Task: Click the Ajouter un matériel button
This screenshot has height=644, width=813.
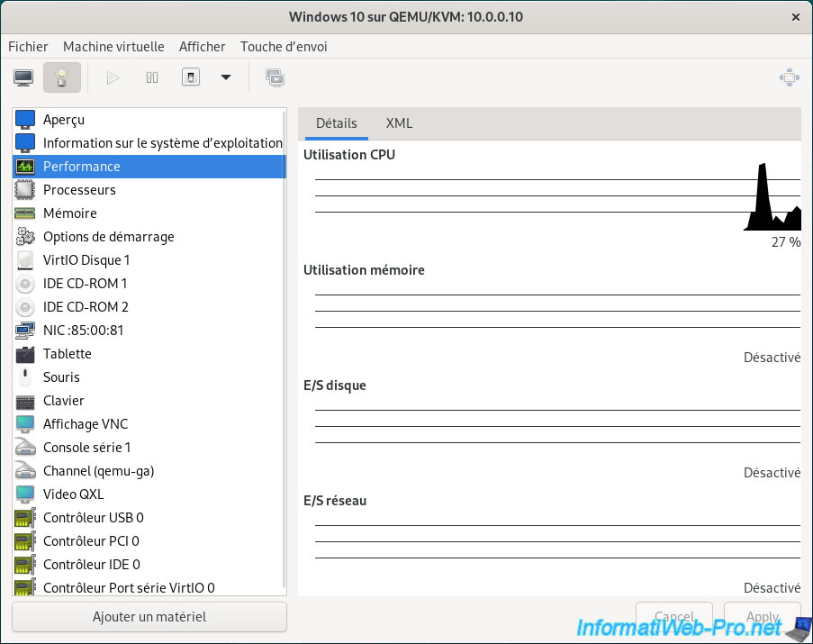Action: pos(149,616)
